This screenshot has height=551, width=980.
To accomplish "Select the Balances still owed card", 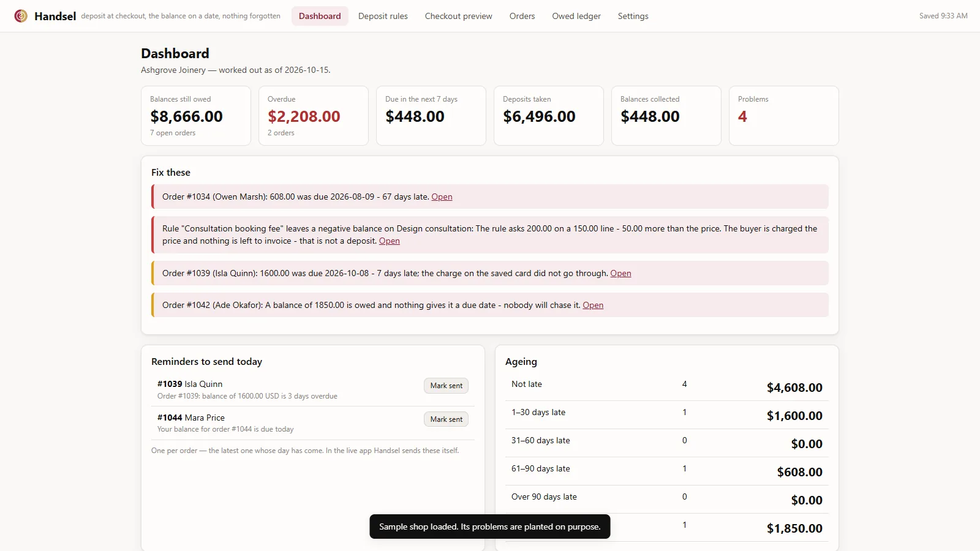I will coord(196,116).
